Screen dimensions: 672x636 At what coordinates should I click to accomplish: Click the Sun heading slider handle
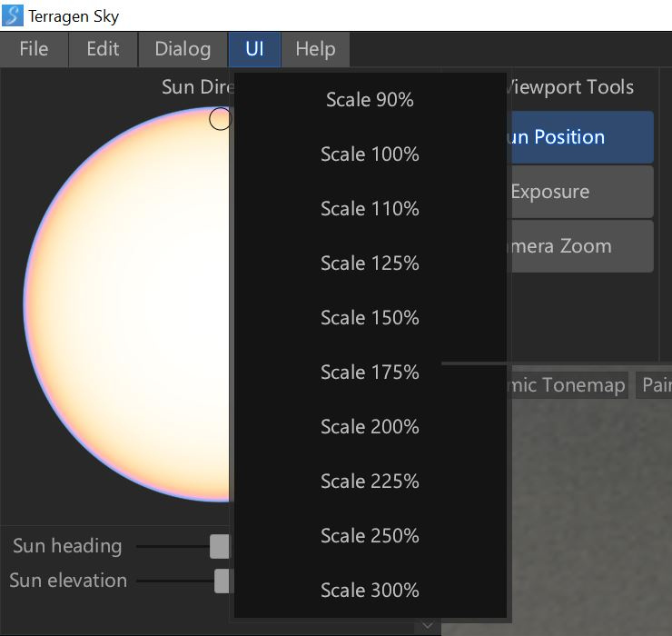pos(220,546)
